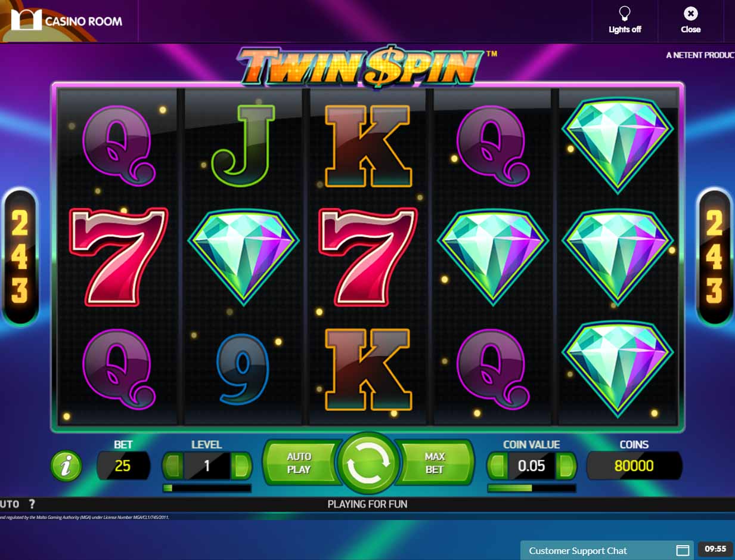
Task: Open the green info paytable icon
Action: (66, 466)
